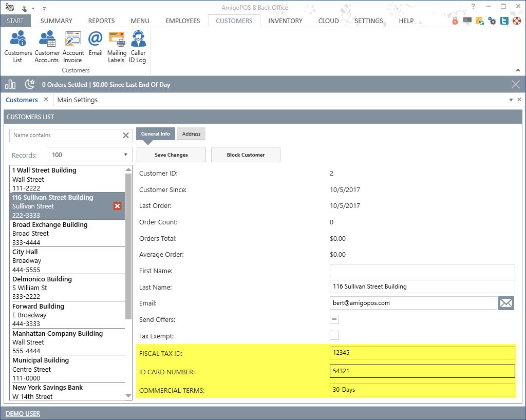Image resolution: width=526 pixels, height=420 pixels.
Task: Delete selected customer with red X icon
Action: click(117, 206)
